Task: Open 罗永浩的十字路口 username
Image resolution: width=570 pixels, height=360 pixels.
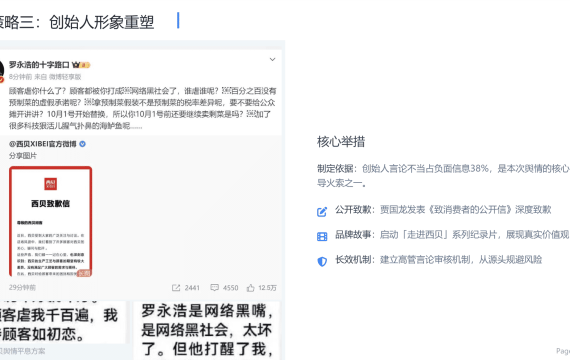Action: 39,65
